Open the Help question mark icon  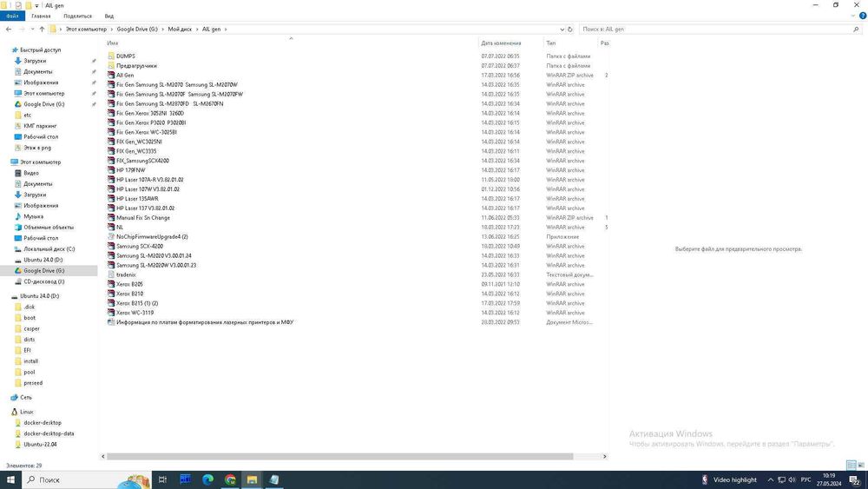click(x=862, y=16)
